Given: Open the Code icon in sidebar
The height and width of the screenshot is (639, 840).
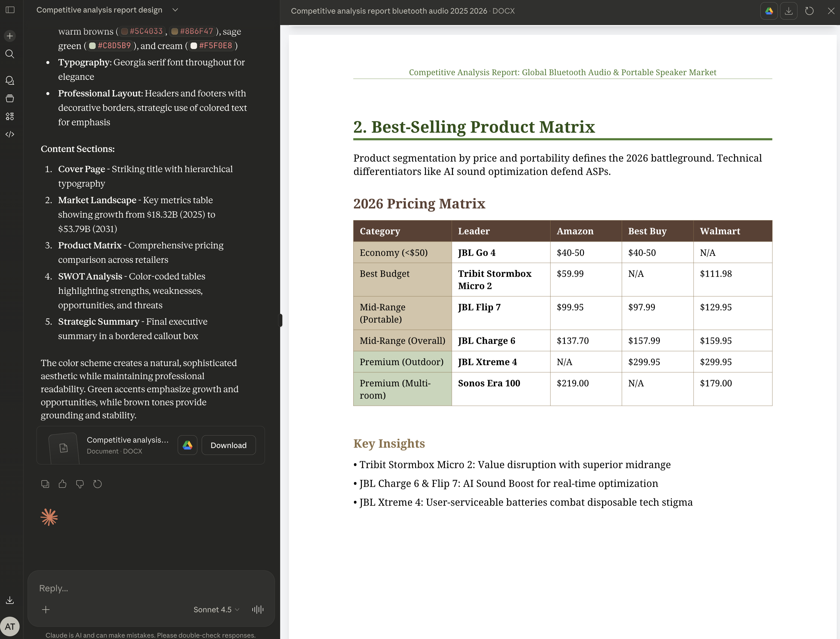Looking at the screenshot, I should point(10,134).
